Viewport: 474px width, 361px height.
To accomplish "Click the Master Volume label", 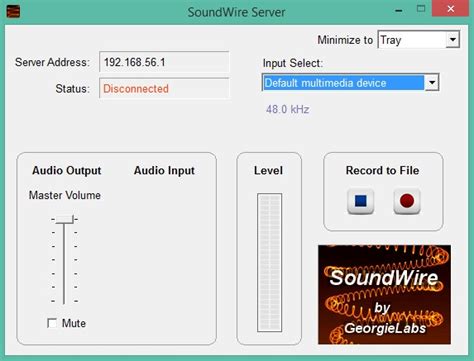I will pos(65,195).
